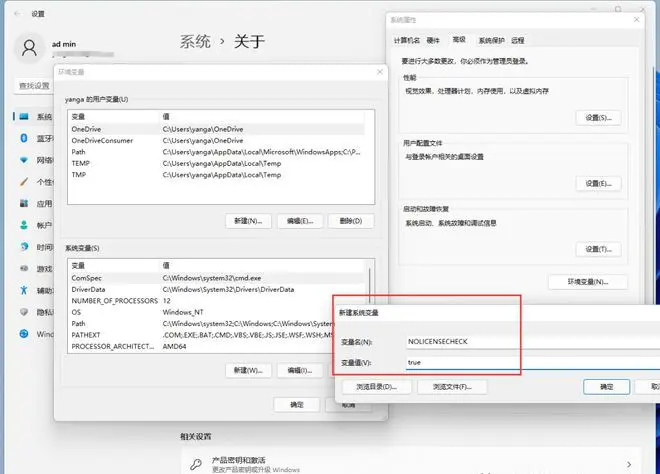Click New(N) under user variables
The image size is (660, 474).
point(248,221)
